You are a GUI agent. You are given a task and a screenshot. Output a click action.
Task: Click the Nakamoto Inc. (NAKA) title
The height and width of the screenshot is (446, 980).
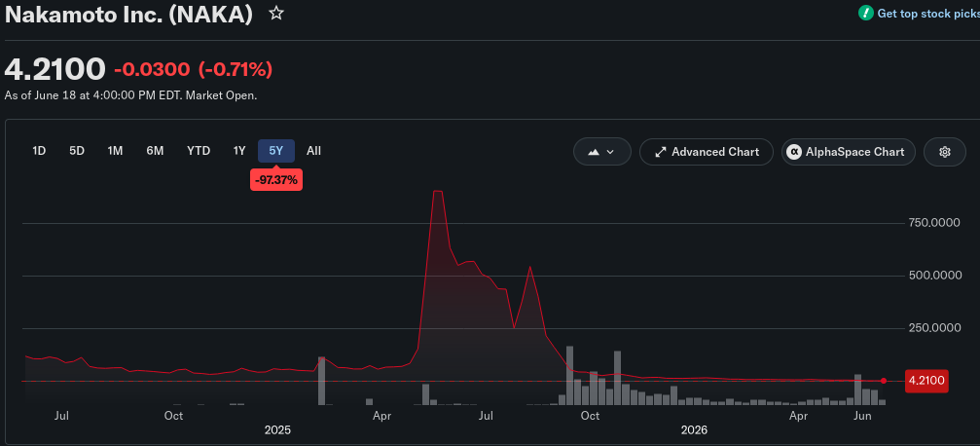coord(128,15)
